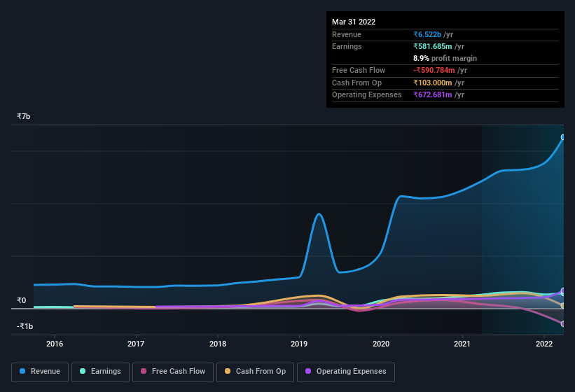This screenshot has width=575, height=392.
Task: Click the -₹1b y-axis label
Action: (25, 326)
